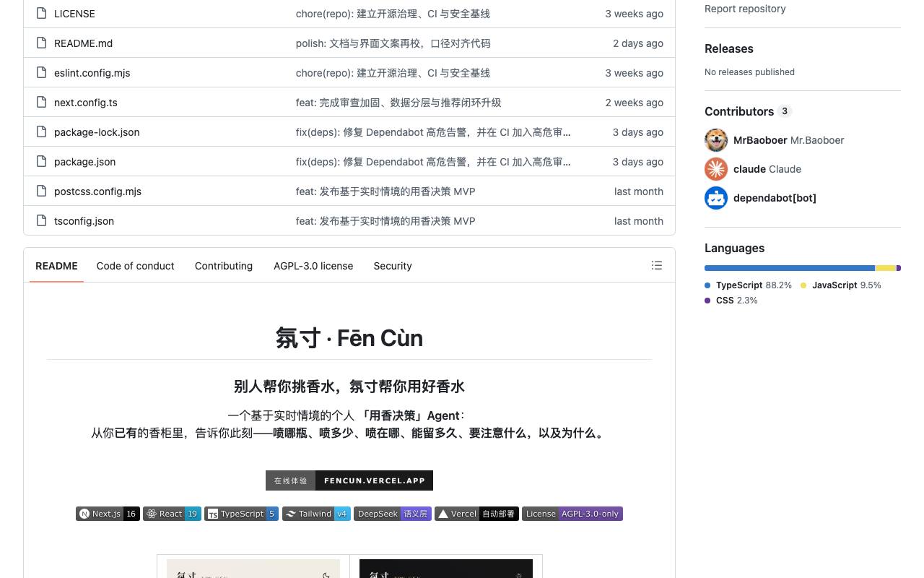Open eslint.config.mjs commit message link
924x578 pixels.
(x=393, y=73)
